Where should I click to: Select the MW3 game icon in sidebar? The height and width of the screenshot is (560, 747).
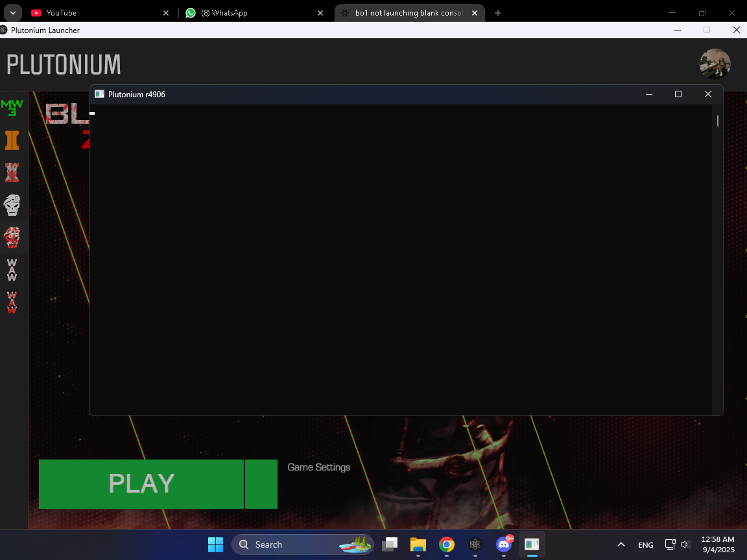[x=12, y=108]
